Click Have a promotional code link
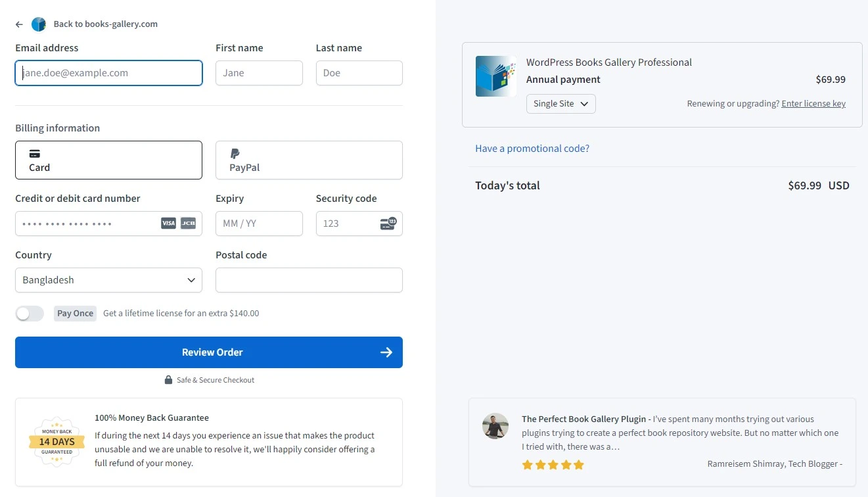 532,149
